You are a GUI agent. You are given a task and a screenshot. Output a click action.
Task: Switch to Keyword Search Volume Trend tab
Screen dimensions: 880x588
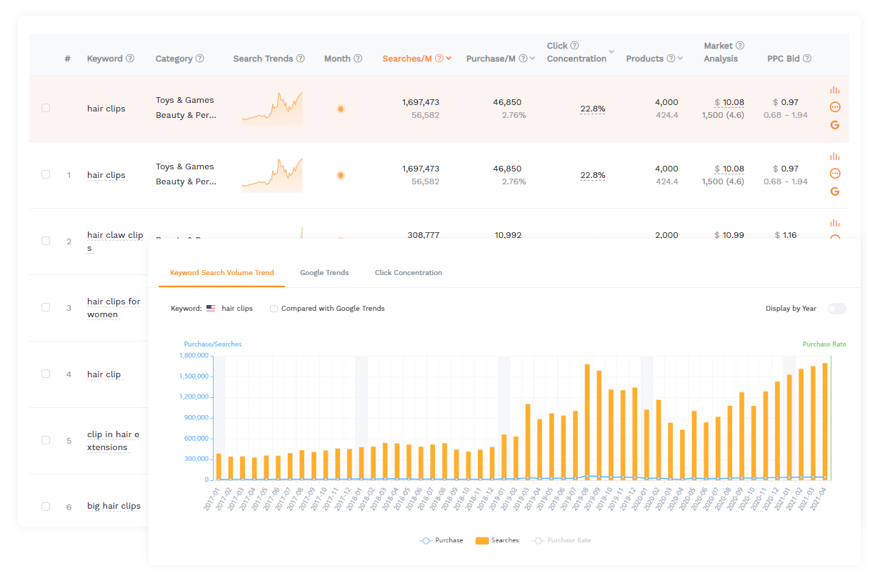(x=222, y=273)
